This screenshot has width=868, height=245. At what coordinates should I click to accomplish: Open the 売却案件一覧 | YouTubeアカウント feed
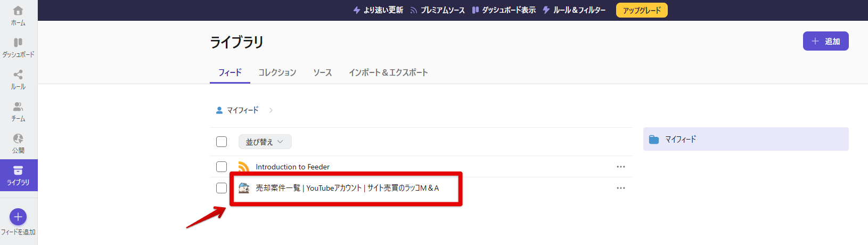(347, 188)
